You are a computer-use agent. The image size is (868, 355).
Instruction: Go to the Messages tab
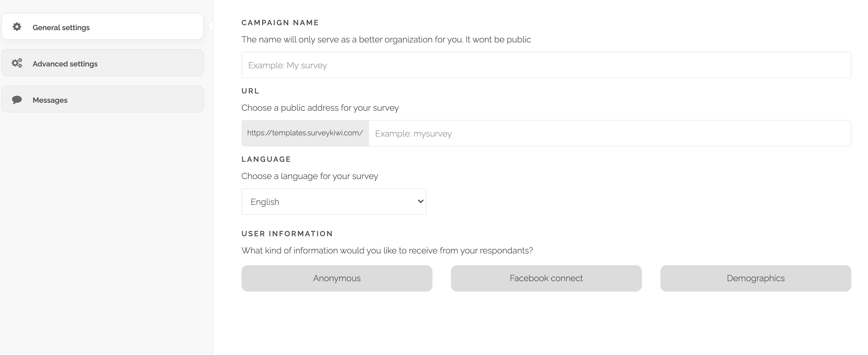tap(103, 100)
